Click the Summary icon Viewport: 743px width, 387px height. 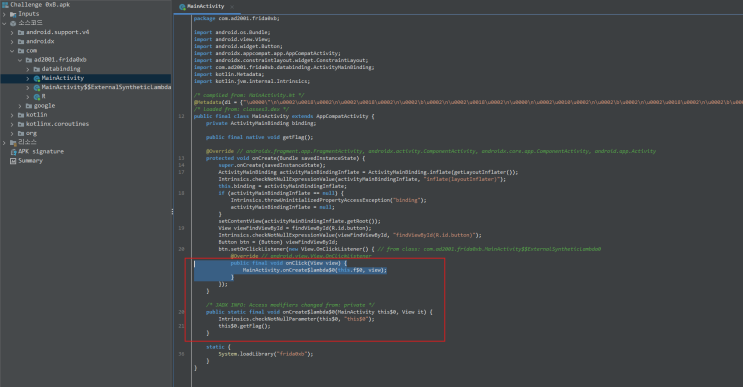coord(13,161)
